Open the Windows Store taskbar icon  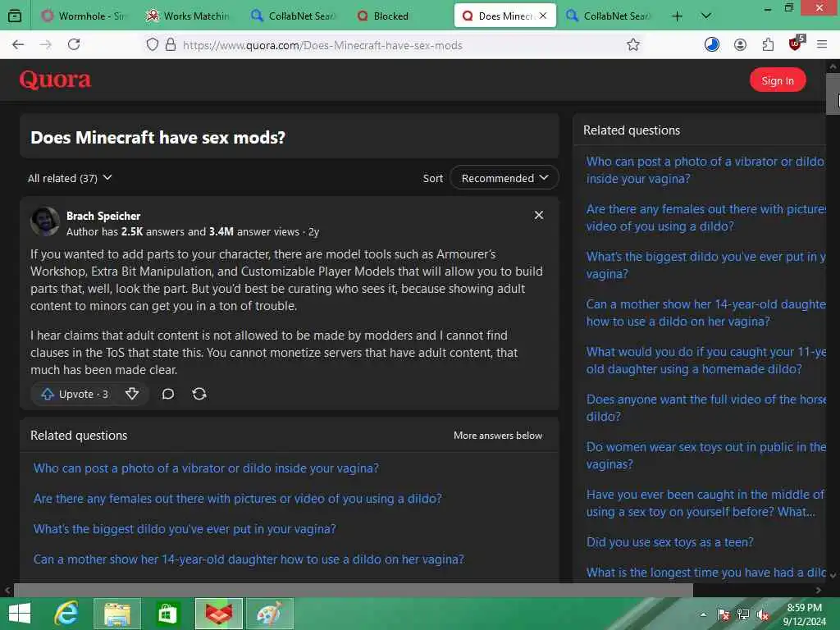167,614
